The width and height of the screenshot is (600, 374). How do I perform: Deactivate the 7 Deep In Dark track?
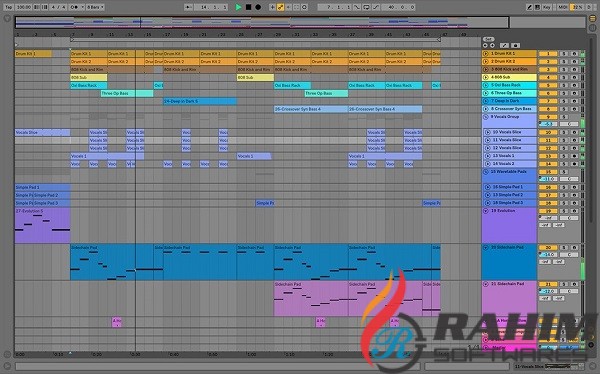[548, 101]
